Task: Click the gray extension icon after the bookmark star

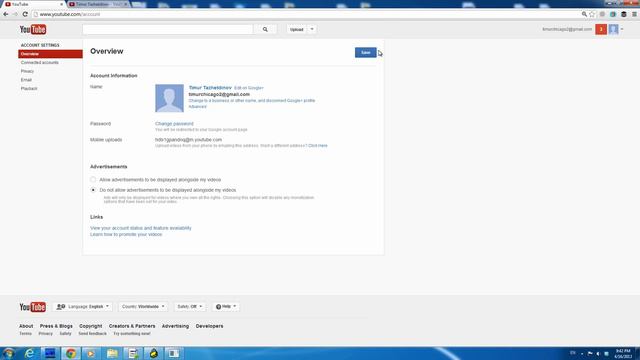Action: coord(602,14)
